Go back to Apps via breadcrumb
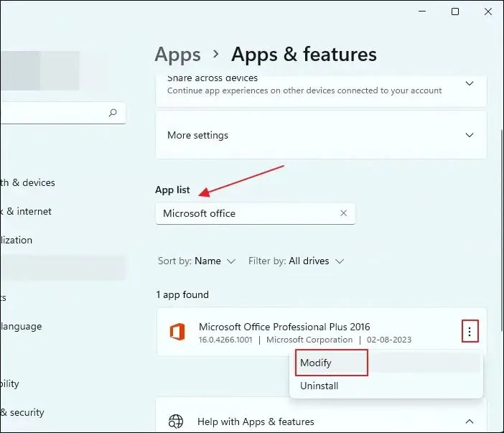Image resolution: width=504 pixels, height=433 pixels. [x=178, y=55]
